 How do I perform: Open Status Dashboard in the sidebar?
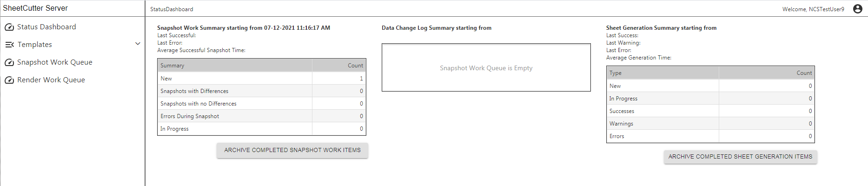tap(46, 27)
